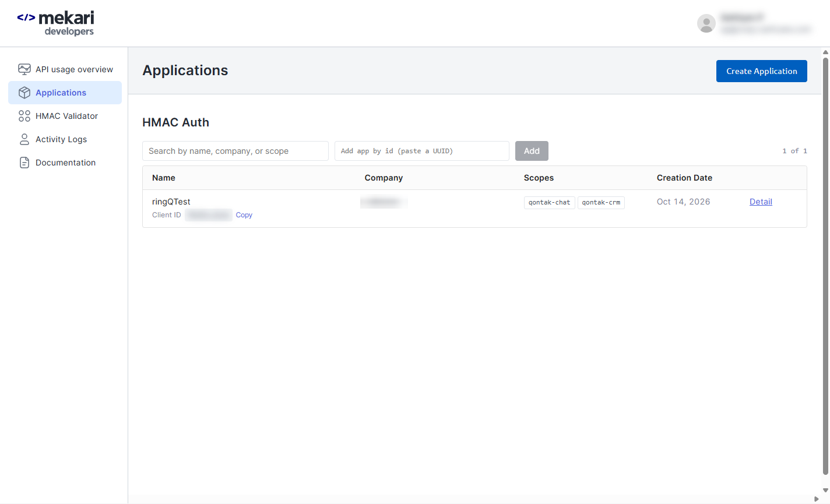This screenshot has height=504, width=830.
Task: Open Detail link for ringQTest
Action: [761, 202]
